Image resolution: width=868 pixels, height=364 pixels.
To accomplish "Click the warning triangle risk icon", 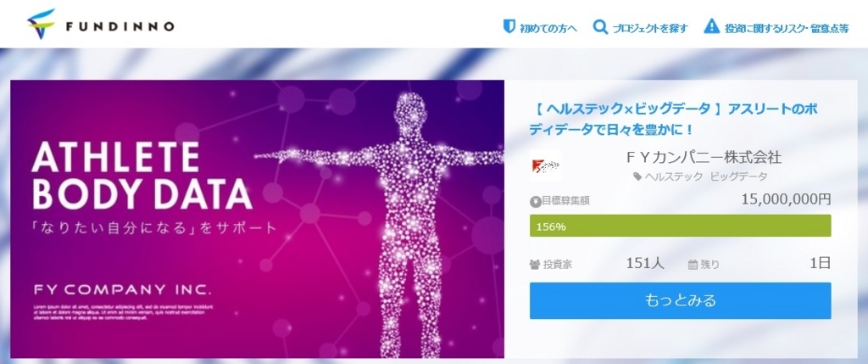I will tap(711, 26).
